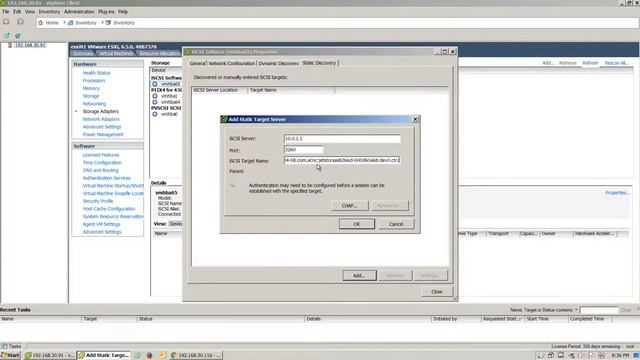This screenshot has width=640, height=360.
Task: Click the Rescan All link
Action: coord(616,63)
